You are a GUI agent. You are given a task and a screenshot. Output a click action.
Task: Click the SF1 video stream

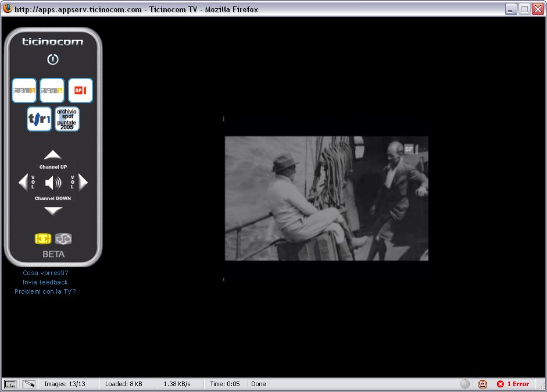pos(326,198)
